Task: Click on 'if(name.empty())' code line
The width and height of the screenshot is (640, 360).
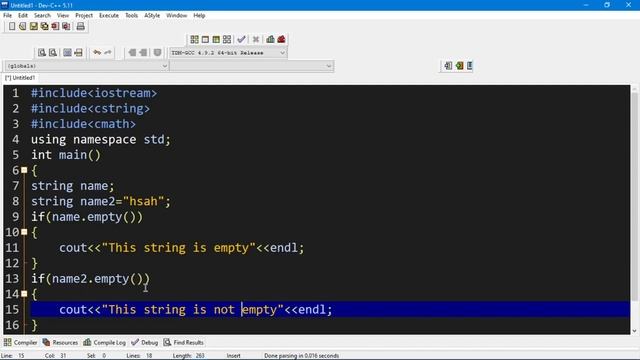Action: point(87,217)
